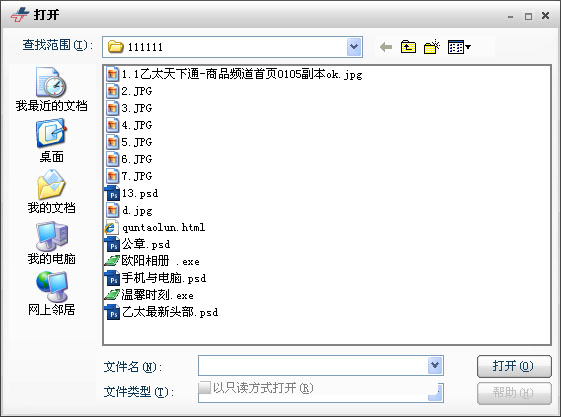
Task: Open Network Neighborhood (网上邻居) shortcut
Action: tap(51, 294)
